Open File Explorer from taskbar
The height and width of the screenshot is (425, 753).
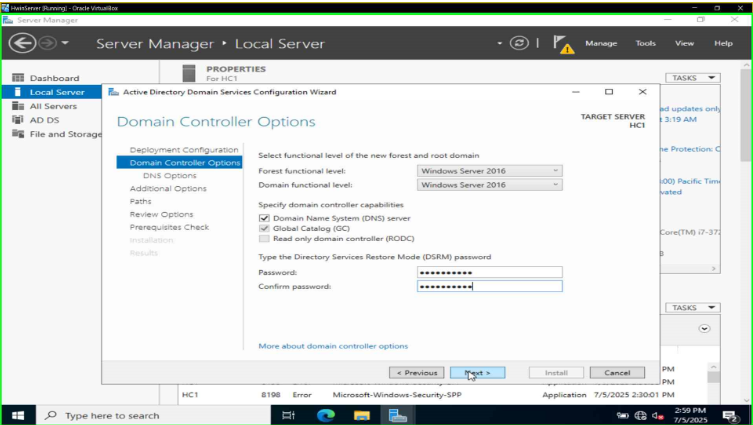coord(362,415)
